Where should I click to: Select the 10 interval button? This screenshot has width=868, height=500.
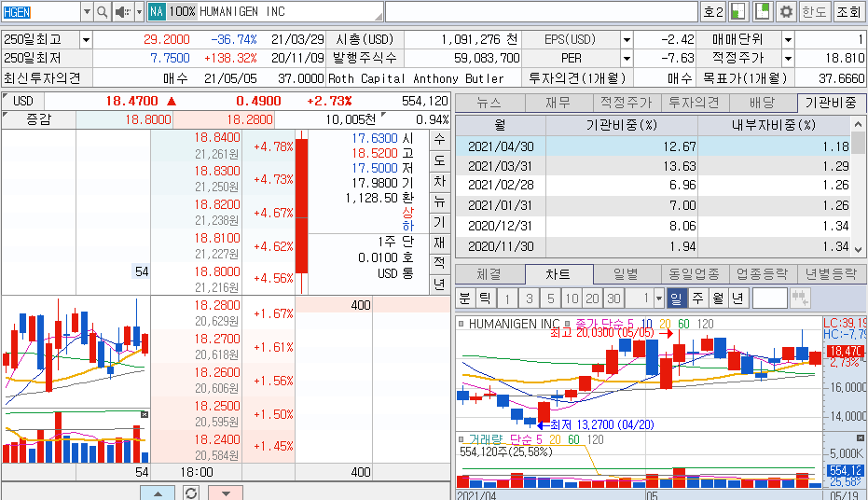(x=572, y=299)
